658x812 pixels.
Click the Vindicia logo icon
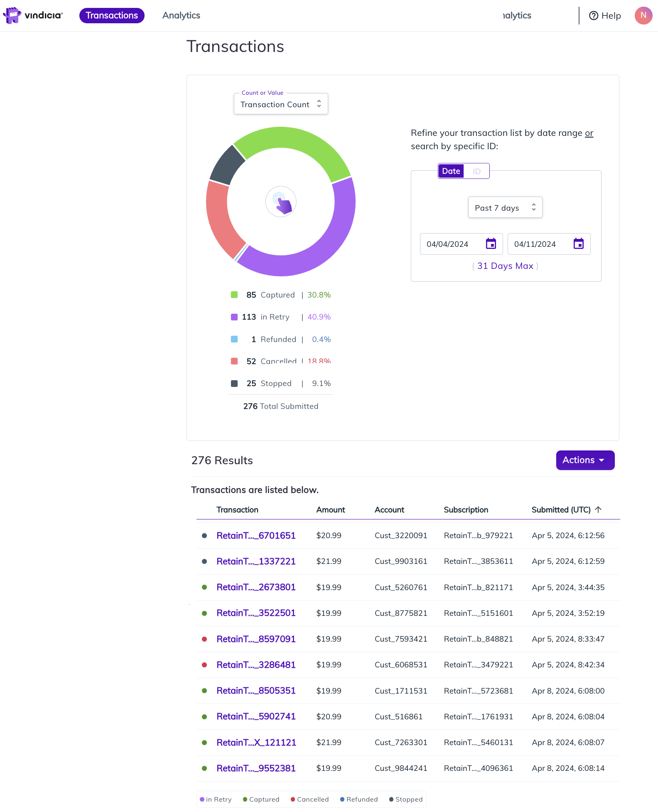point(12,15)
